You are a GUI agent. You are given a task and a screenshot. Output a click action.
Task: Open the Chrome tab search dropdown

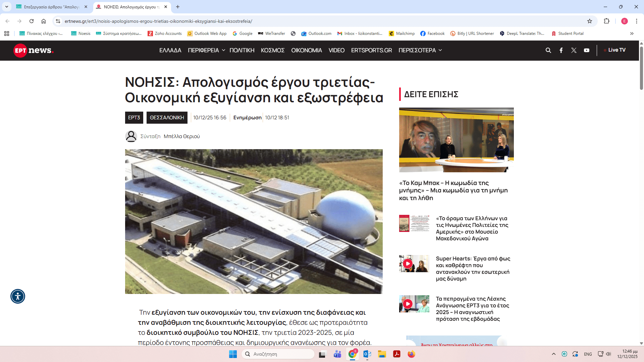[x=6, y=7]
